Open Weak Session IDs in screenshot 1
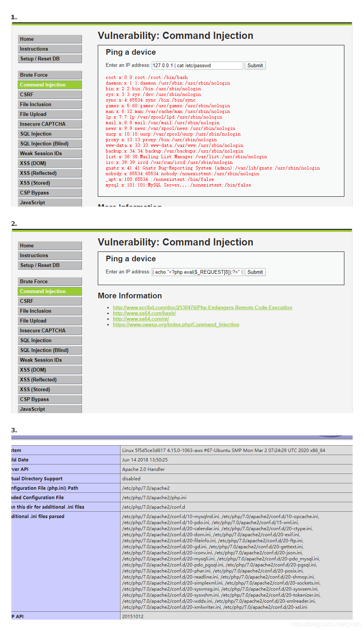Viewport: 364px width, 631px height. [49, 153]
